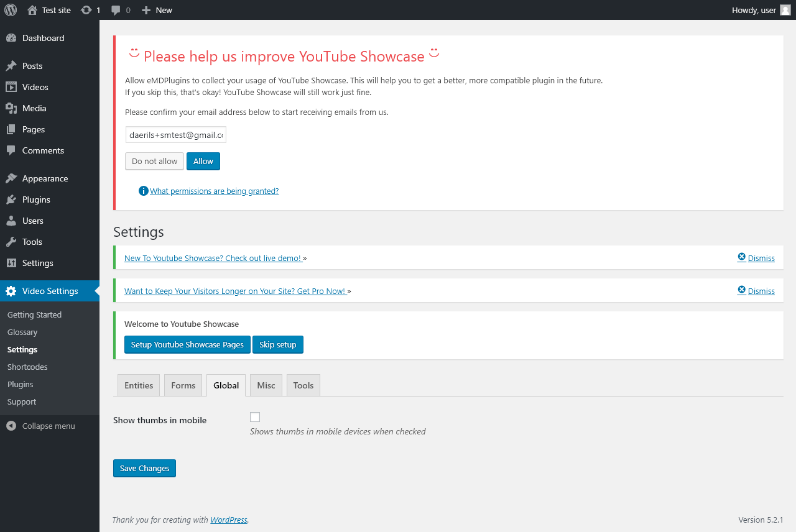Switch to the Forms tab
Viewport: 796px width, 532px height.
tap(183, 385)
